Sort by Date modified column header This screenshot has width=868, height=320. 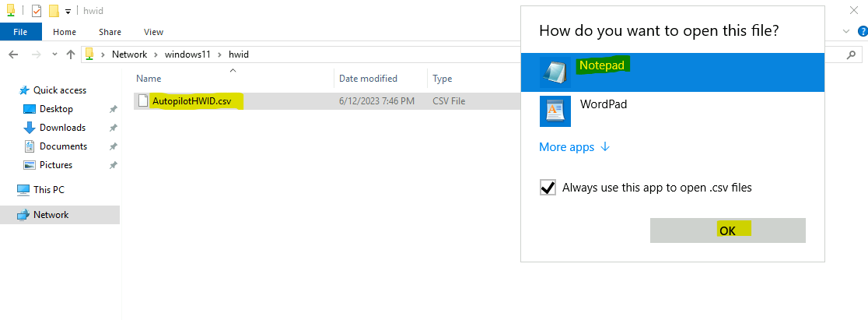click(x=368, y=79)
